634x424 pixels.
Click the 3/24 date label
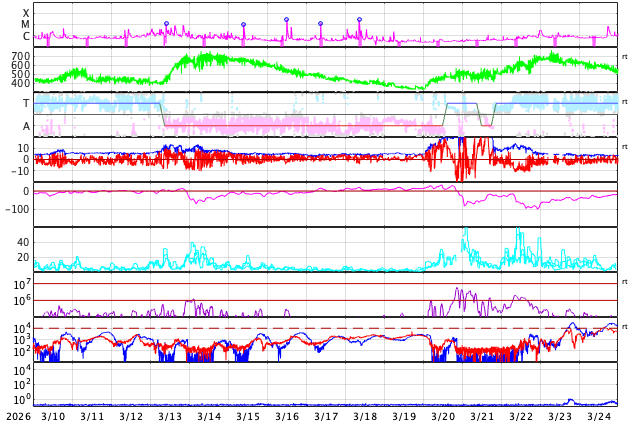coord(599,416)
